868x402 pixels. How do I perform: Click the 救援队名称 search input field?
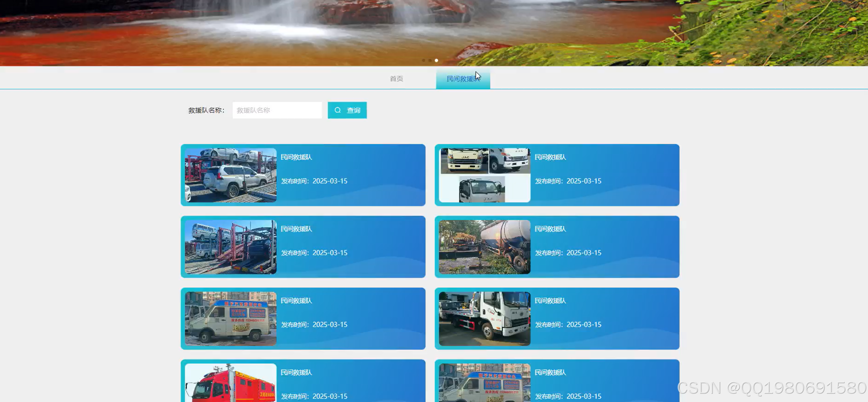pyautogui.click(x=277, y=110)
